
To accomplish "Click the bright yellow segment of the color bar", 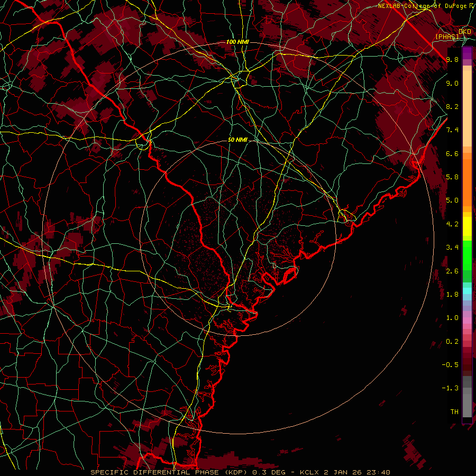I will click(x=467, y=226).
